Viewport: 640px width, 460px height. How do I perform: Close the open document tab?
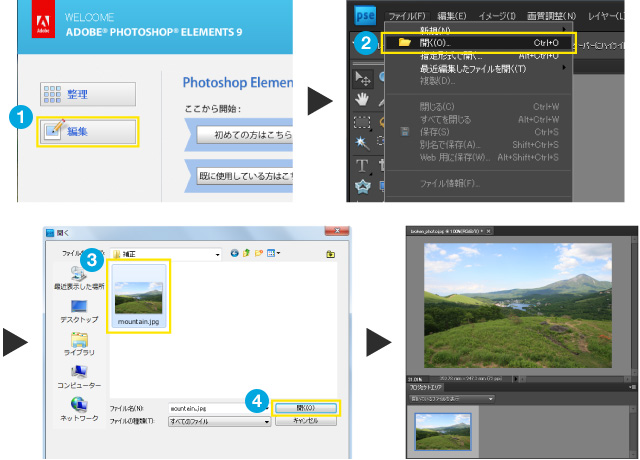point(488,231)
